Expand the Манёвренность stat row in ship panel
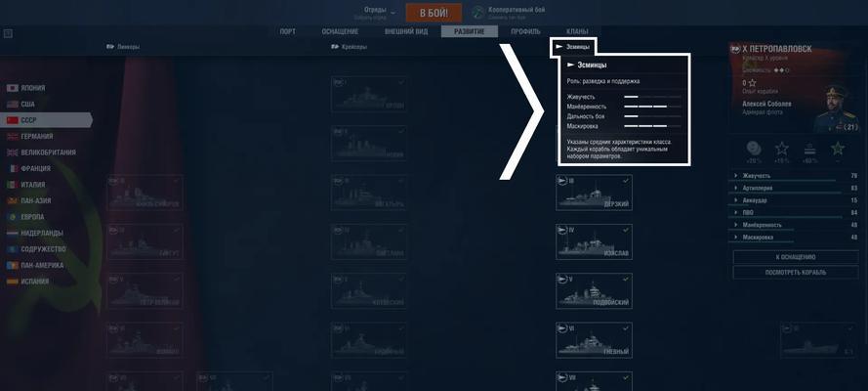The image size is (868, 391). tap(795, 225)
